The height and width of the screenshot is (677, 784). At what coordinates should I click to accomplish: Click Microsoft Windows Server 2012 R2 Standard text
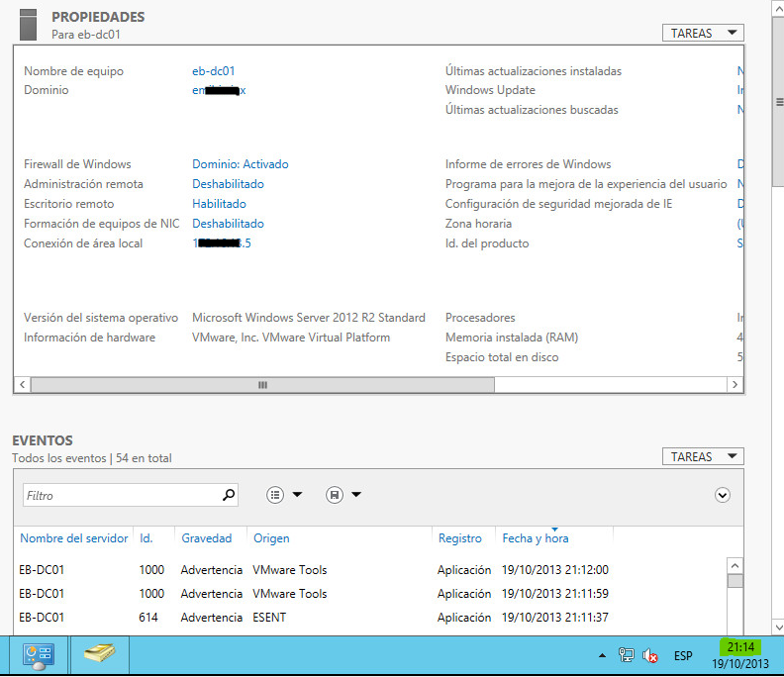pyautogui.click(x=309, y=318)
